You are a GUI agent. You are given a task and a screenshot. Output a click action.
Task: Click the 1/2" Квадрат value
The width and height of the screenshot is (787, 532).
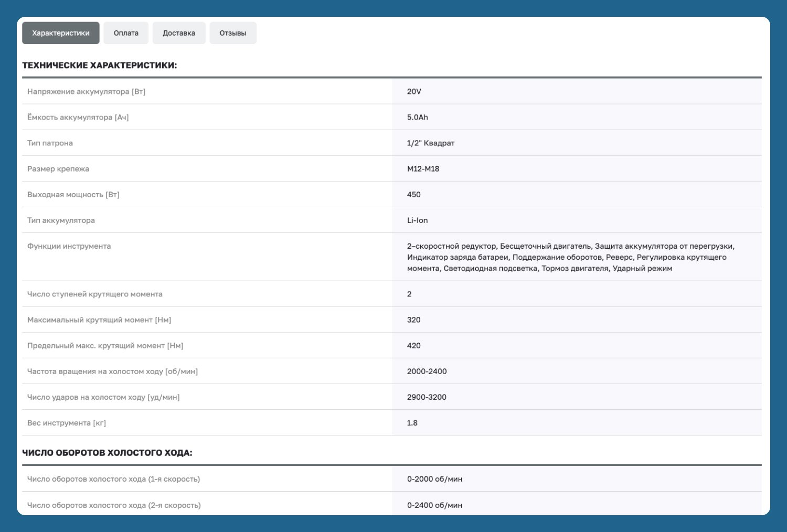[x=431, y=143]
